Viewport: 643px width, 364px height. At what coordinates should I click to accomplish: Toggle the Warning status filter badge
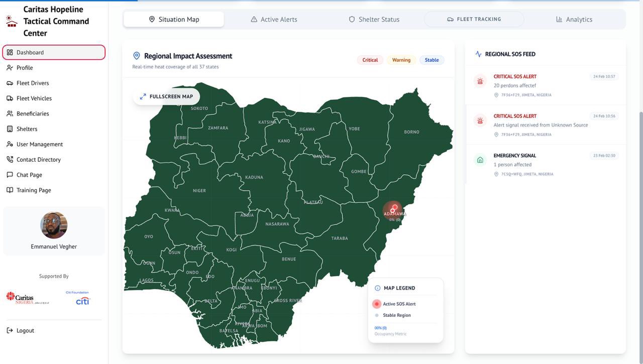point(401,60)
